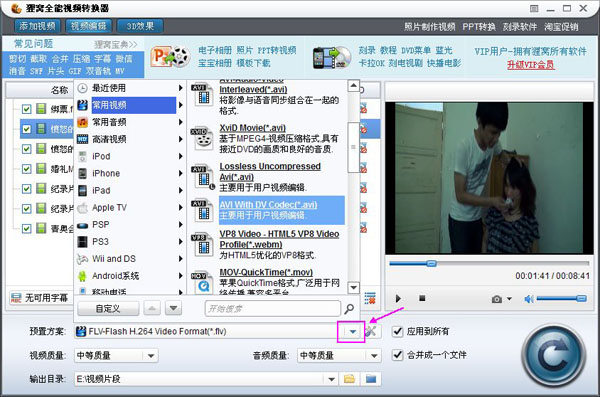Click the search magnifier icon in format panel
Screen dimensions: 600x397
coord(349,308)
